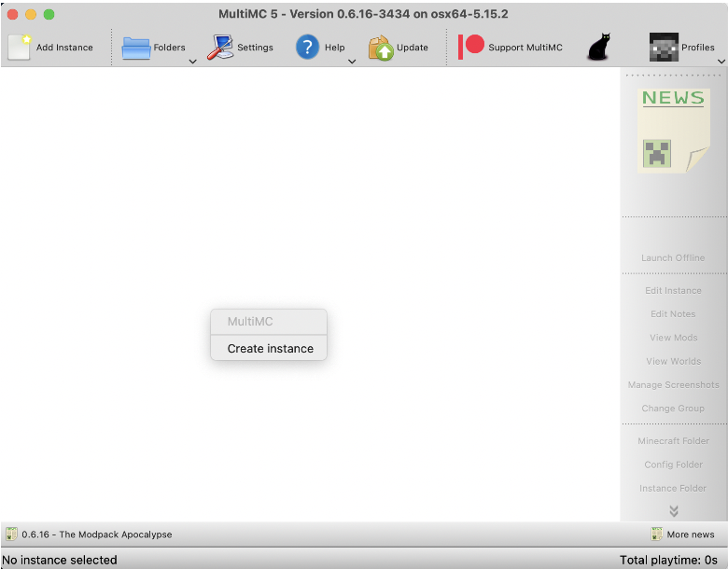Expand the Profiles dropdown arrow

(721, 62)
